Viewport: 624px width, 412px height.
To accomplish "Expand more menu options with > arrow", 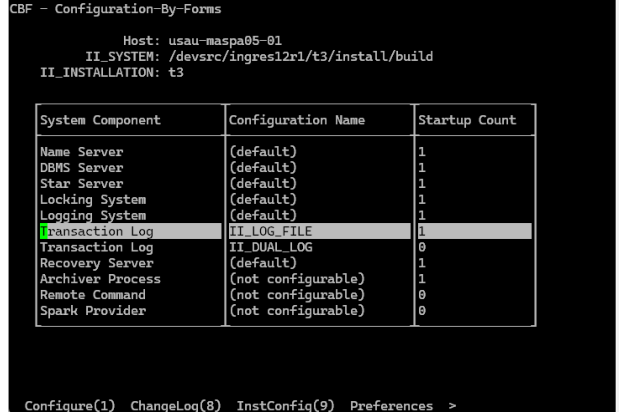I will [x=453, y=405].
